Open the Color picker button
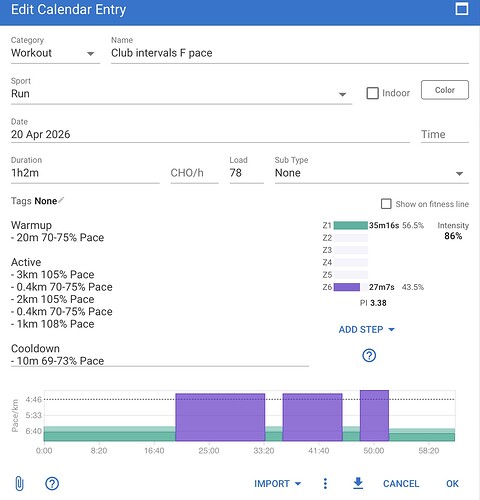This screenshot has height=500, width=480. coord(445,90)
